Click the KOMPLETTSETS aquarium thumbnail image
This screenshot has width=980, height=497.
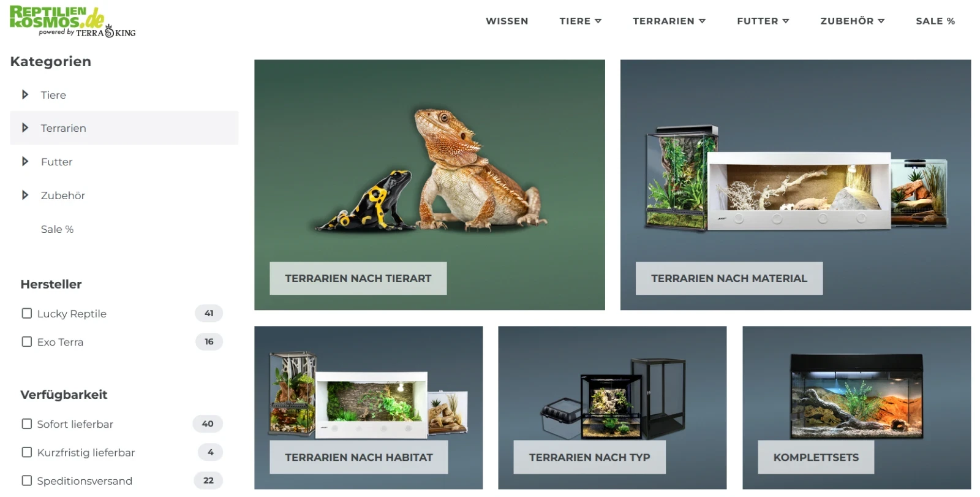tap(856, 396)
